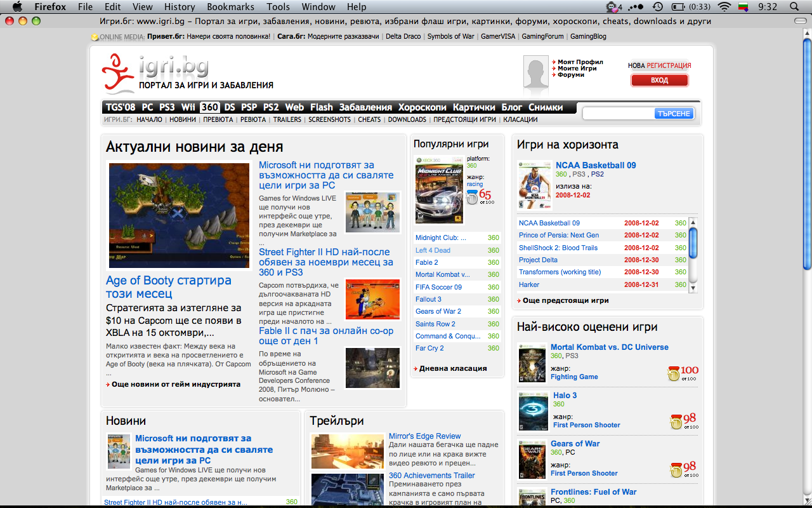
Task: Open Fallout 3 in popular games list
Action: click(x=428, y=299)
